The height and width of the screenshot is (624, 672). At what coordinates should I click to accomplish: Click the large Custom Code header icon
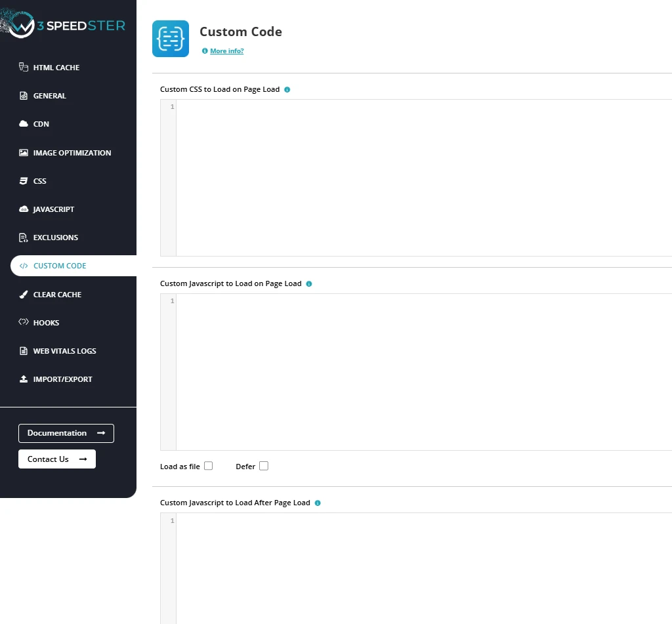(x=171, y=39)
